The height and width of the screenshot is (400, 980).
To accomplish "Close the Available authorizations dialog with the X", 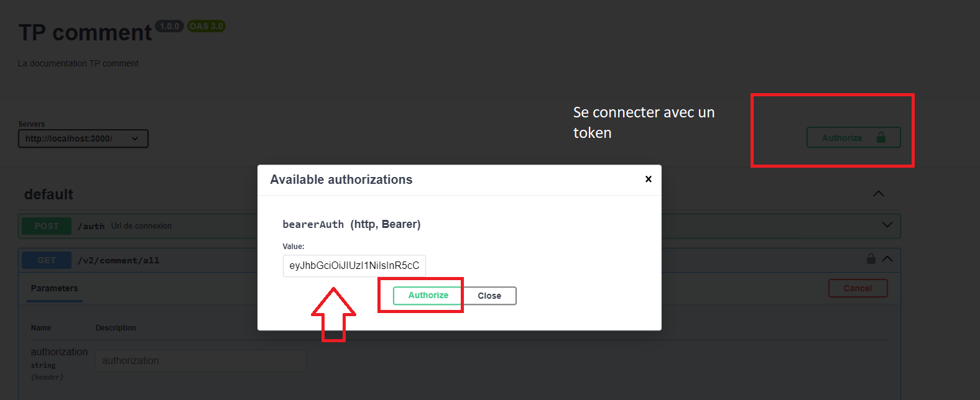I will (x=648, y=179).
